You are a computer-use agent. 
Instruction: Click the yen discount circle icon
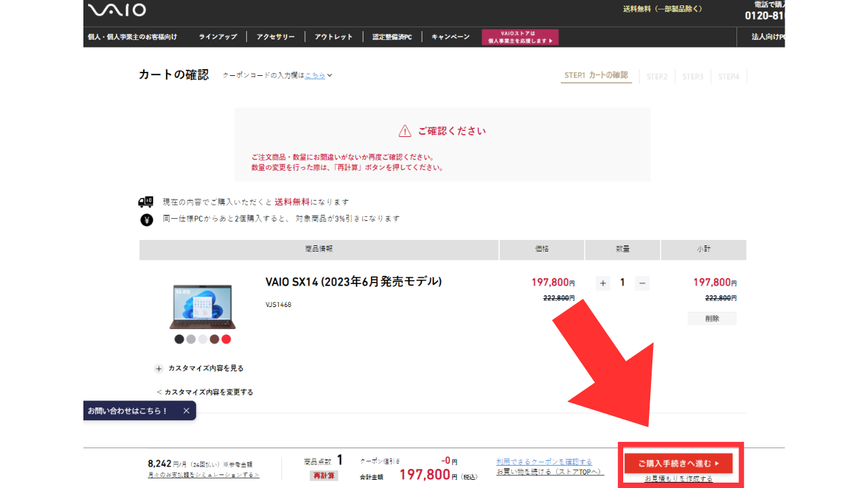click(146, 219)
